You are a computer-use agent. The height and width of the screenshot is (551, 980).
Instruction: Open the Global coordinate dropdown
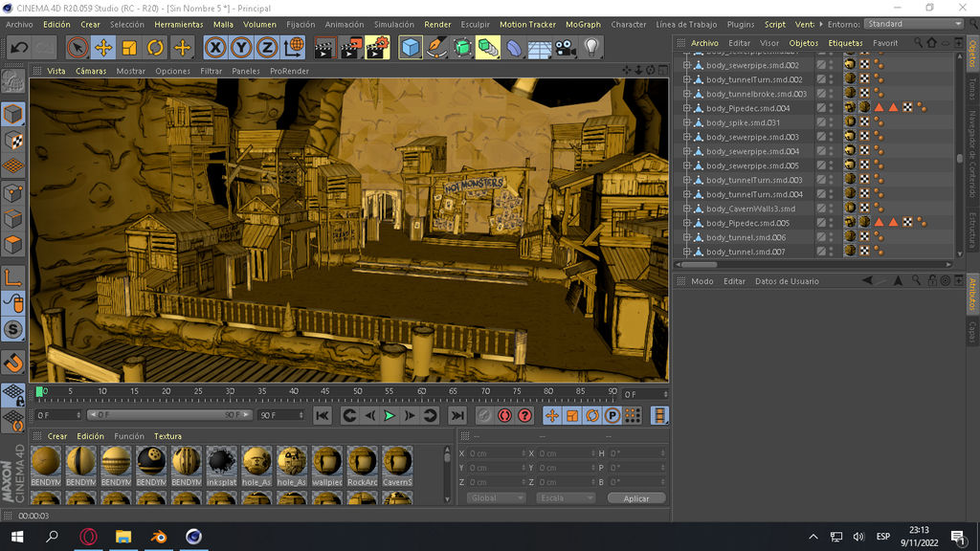click(x=496, y=497)
